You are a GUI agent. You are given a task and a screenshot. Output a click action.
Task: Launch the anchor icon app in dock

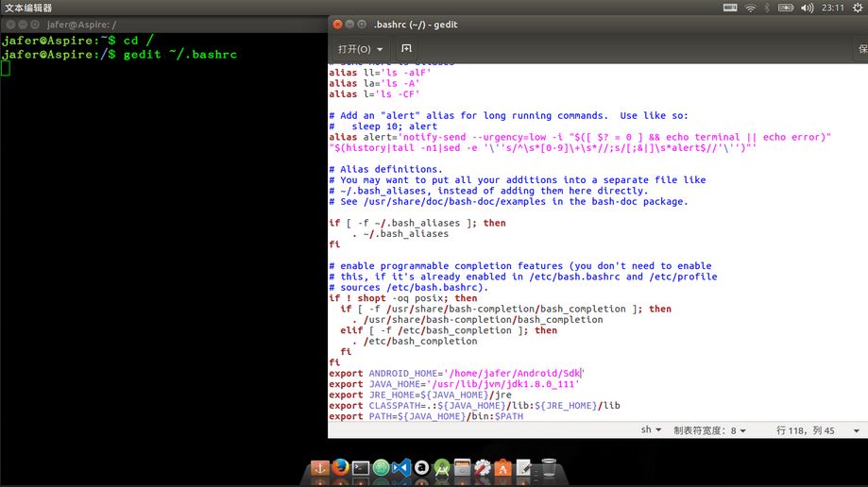[x=319, y=468]
